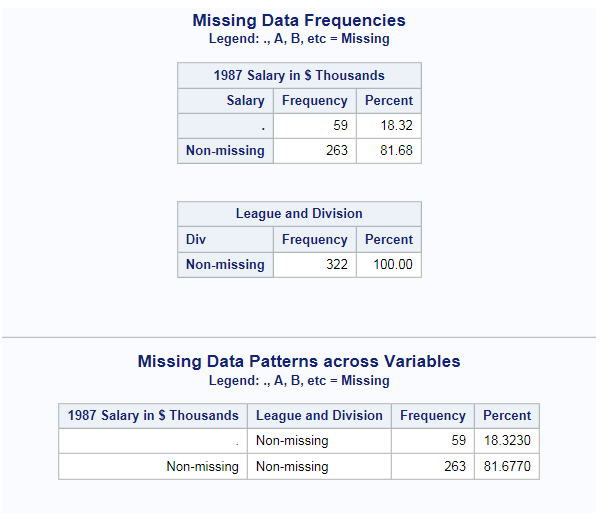Click the Frequency header in the Patterns table
Viewport: 608px width, 520px height.
coord(432,415)
